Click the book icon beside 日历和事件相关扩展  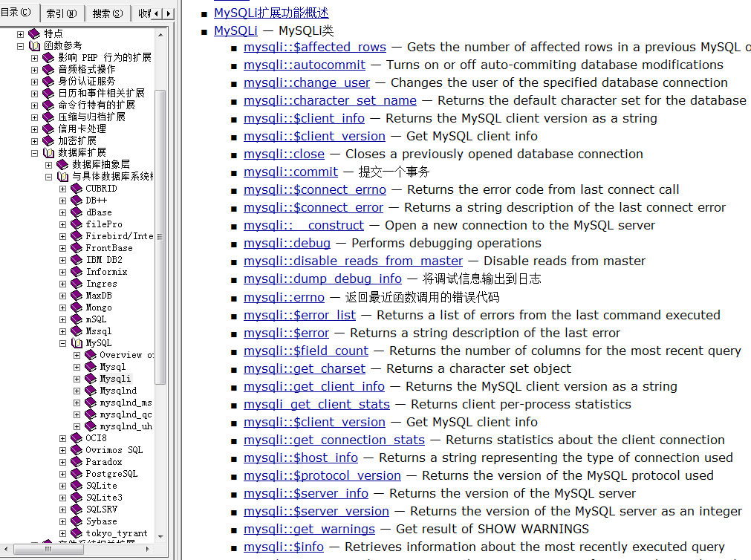click(x=48, y=94)
